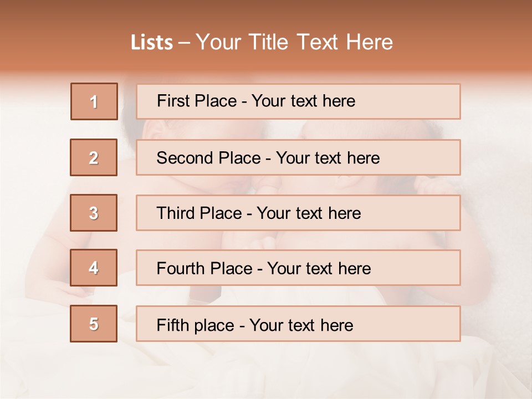The image size is (532, 399).
Task: Click the word "First" in item one
Action: (173, 101)
